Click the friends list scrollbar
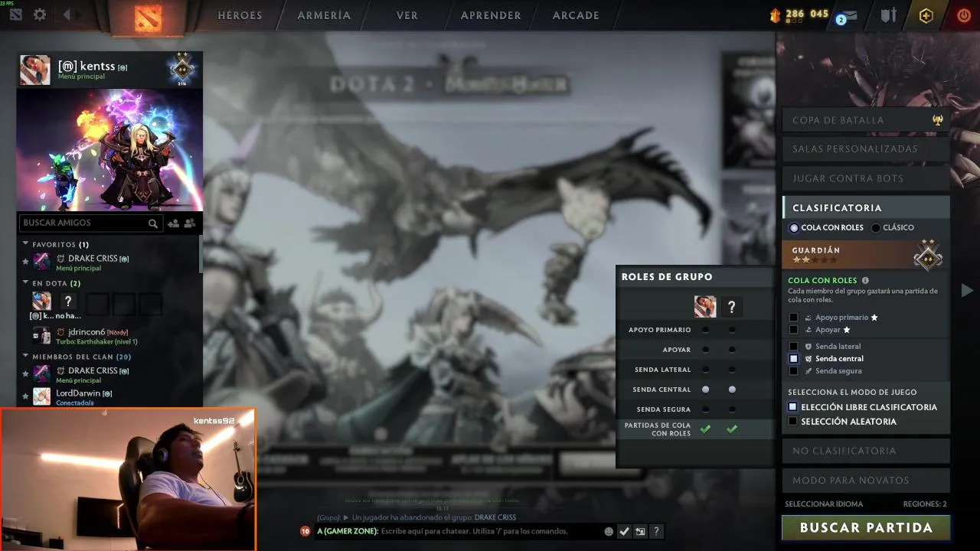Viewport: 980px width, 551px height. point(201,254)
